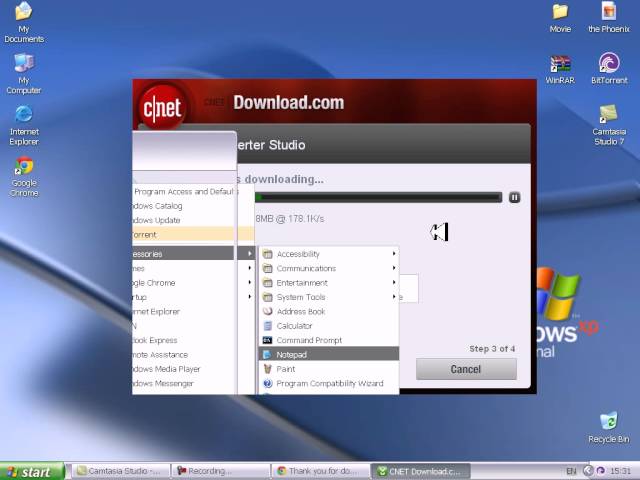Image resolution: width=640 pixels, height=480 pixels.
Task: Select Windows Messenger menu item
Action: click(x=193, y=383)
